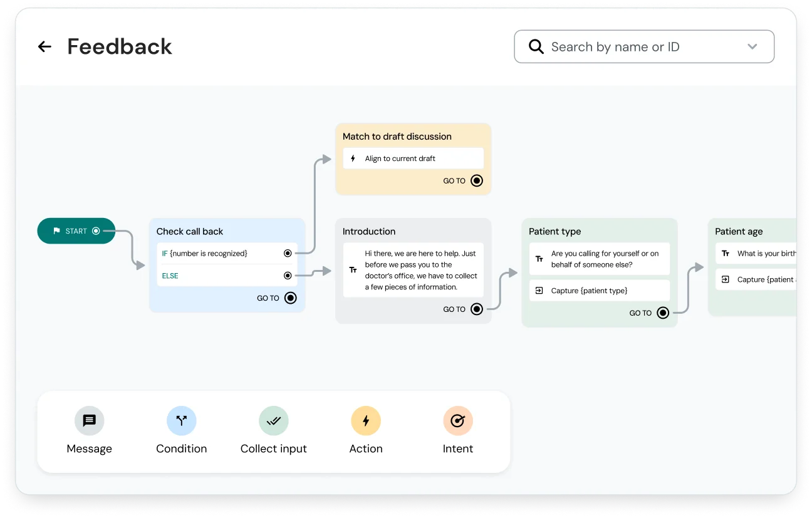The height and width of the screenshot is (518, 812).
Task: Select the Match to draft discussion title
Action: (397, 136)
